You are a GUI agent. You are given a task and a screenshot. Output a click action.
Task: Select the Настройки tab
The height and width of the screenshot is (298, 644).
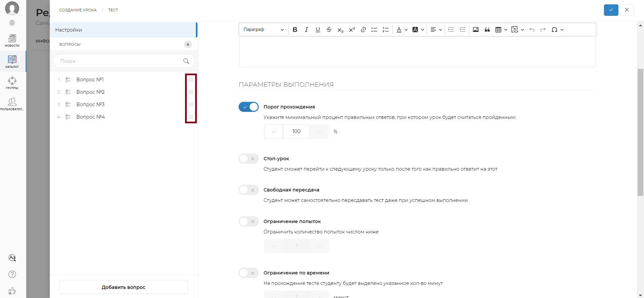point(123,30)
